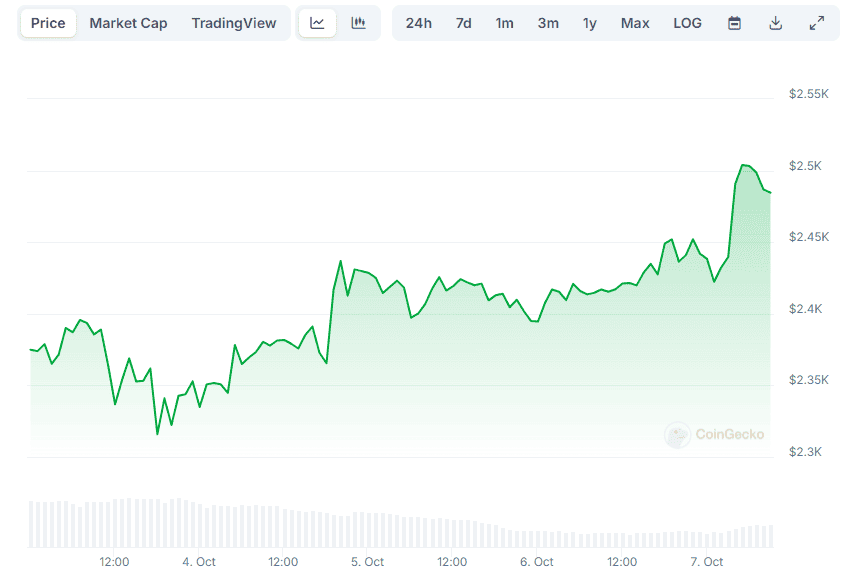Click the '6. Oct' date label
This screenshot has width=850, height=582.
[x=537, y=562]
